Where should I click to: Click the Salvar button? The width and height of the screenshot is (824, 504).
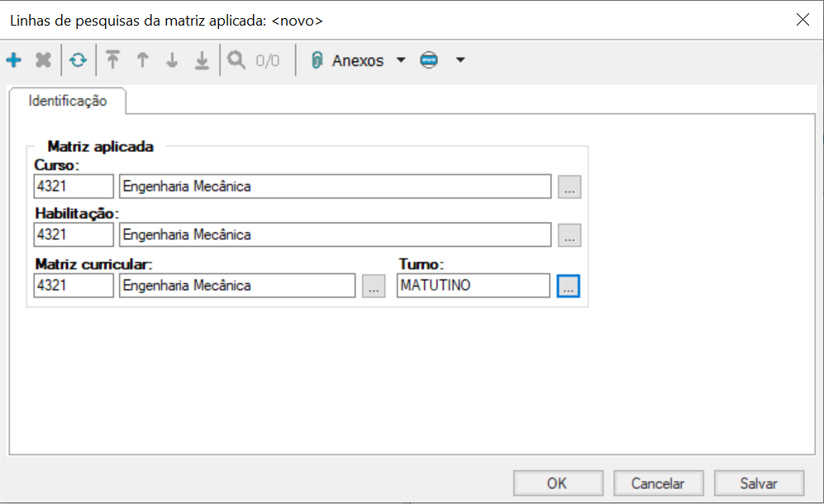click(x=759, y=483)
